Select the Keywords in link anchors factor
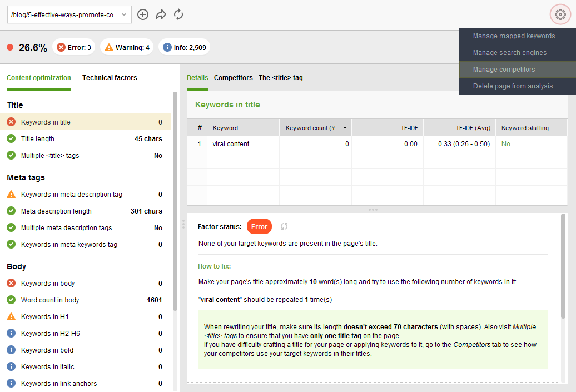The image size is (576, 392). pos(85,383)
